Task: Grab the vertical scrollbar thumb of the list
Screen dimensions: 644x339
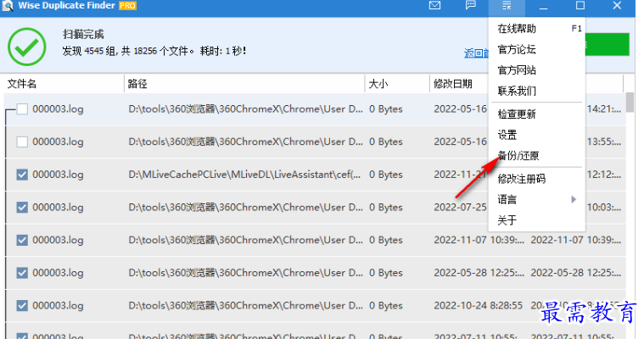Action: click(x=630, y=103)
